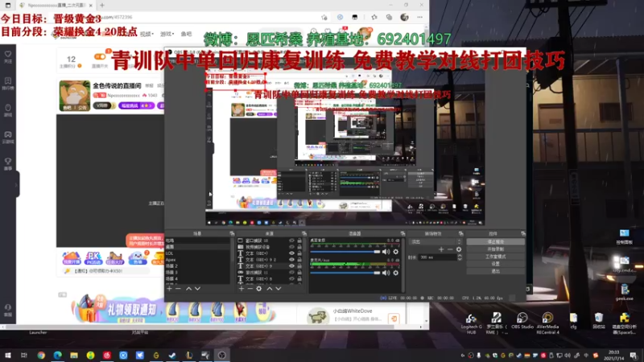The height and width of the screenshot is (362, 644).
Task: Select the 场景 2 scene
Action: click(x=197, y=266)
